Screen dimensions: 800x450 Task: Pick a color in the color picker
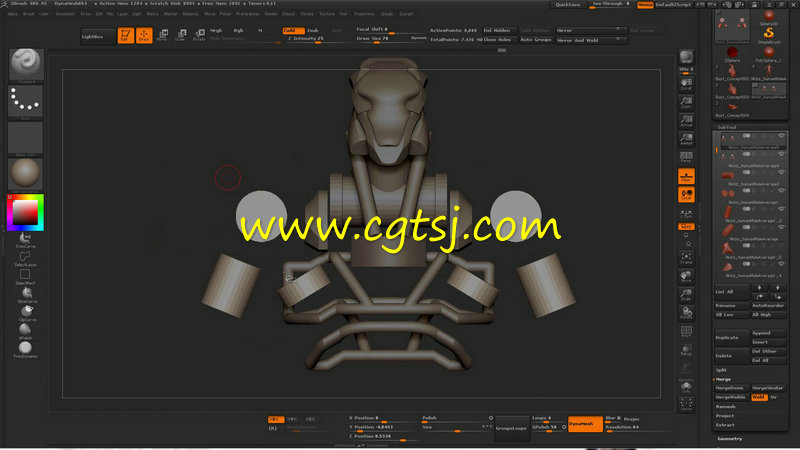pos(26,212)
